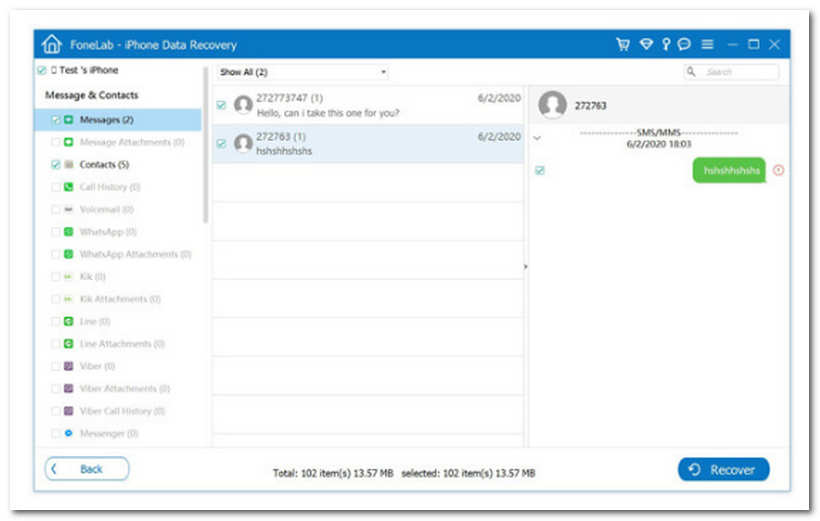Click the Message & Contacts heading

92,95
